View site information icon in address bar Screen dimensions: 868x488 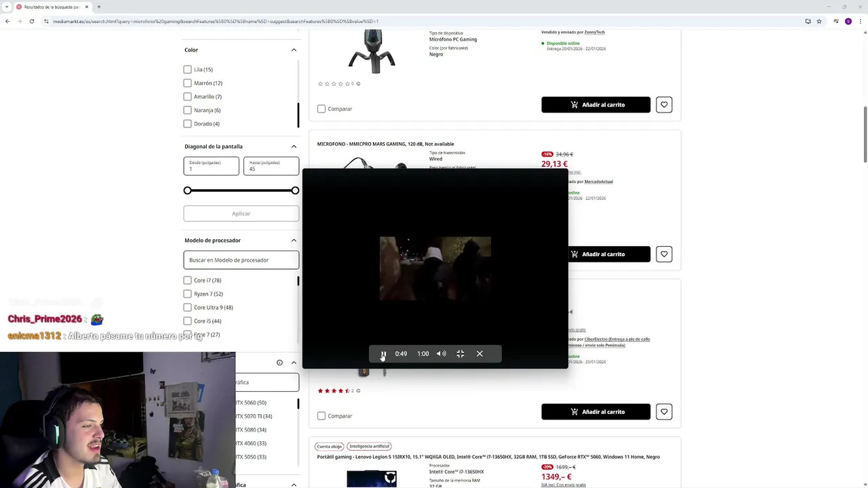[x=46, y=21]
